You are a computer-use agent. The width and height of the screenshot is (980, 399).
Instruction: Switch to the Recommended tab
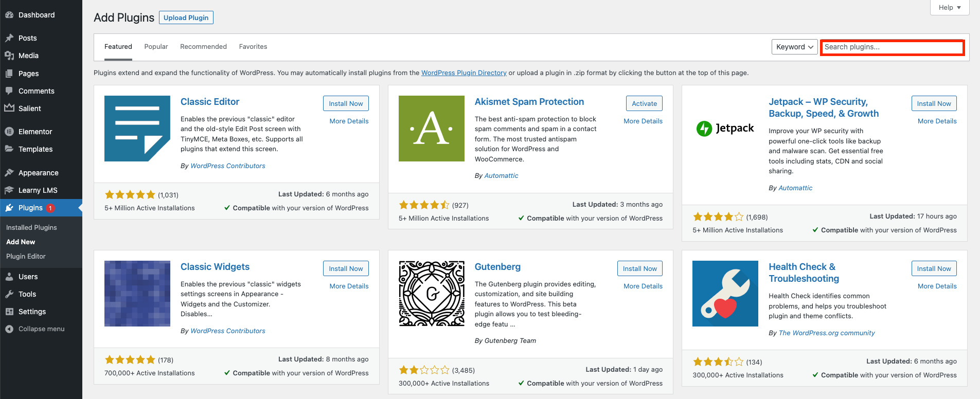pyautogui.click(x=203, y=47)
